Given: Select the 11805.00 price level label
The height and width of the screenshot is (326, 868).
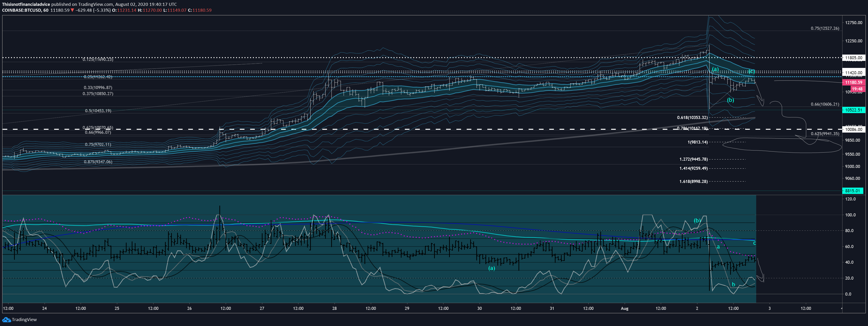Looking at the screenshot, I should 853,58.
